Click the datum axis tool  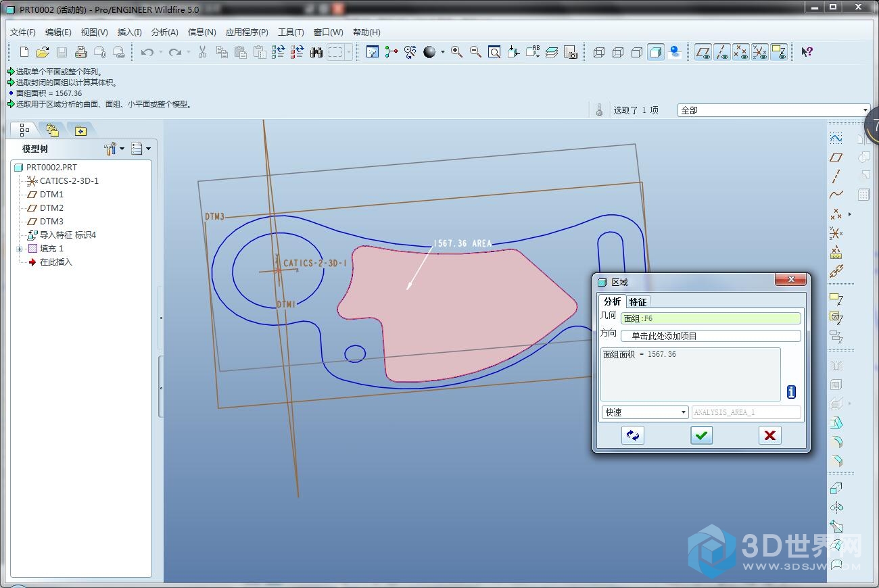[836, 176]
